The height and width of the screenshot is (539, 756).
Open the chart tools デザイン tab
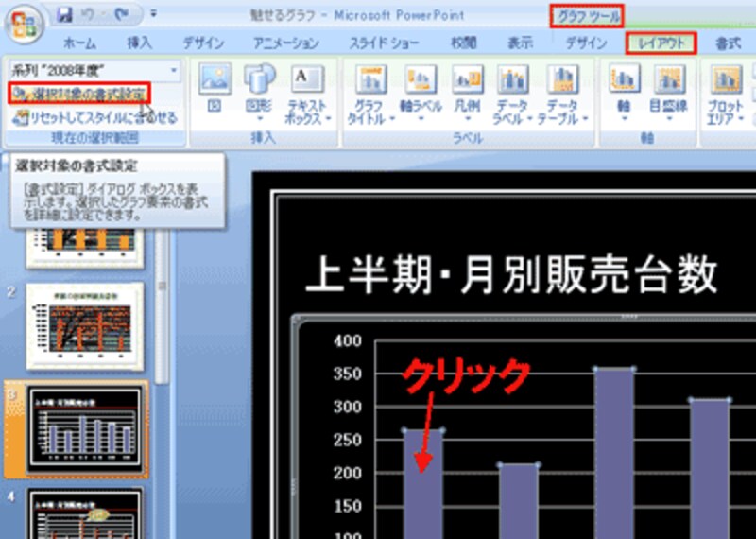click(x=586, y=43)
